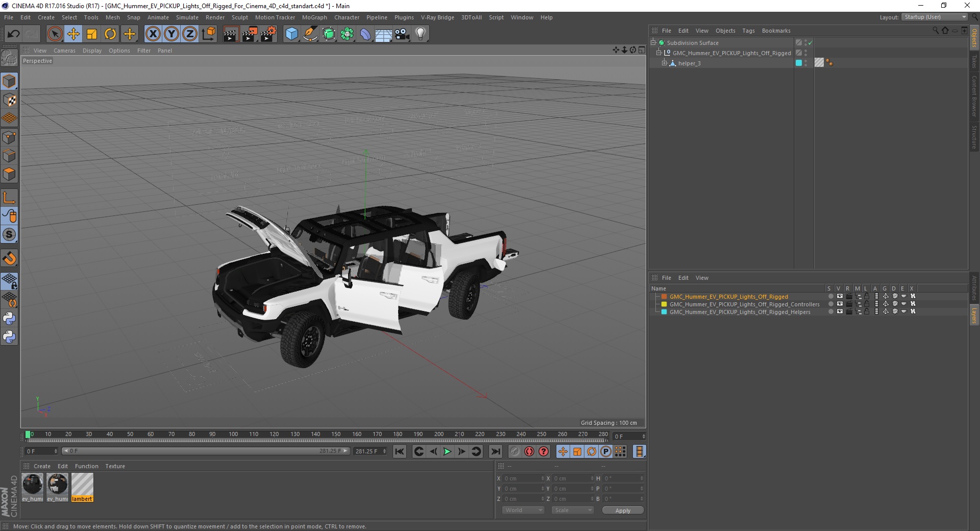Open the Scale mode dropdown
This screenshot has height=531, width=980.
coord(573,510)
